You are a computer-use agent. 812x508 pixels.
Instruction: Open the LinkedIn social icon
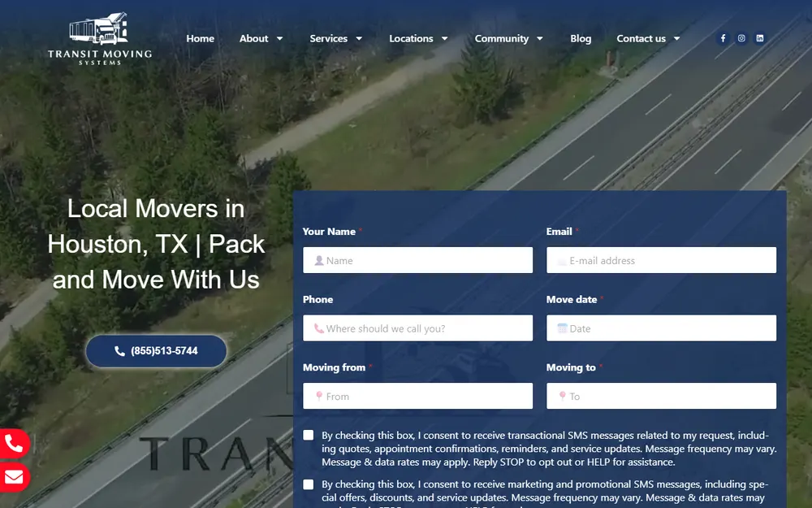760,38
